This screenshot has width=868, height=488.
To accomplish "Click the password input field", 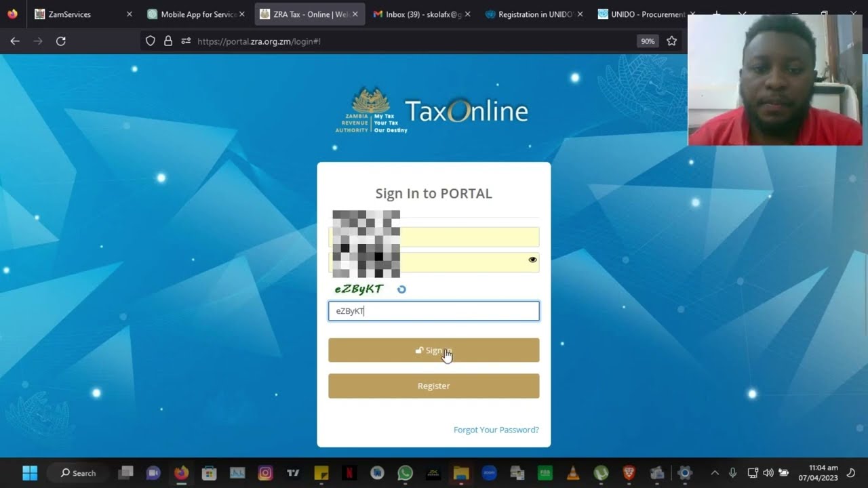I will pyautogui.click(x=434, y=262).
